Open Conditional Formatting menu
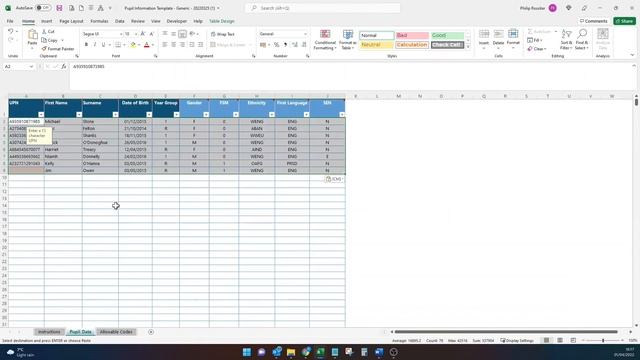Viewport: 640px width, 360px height. [x=325, y=40]
